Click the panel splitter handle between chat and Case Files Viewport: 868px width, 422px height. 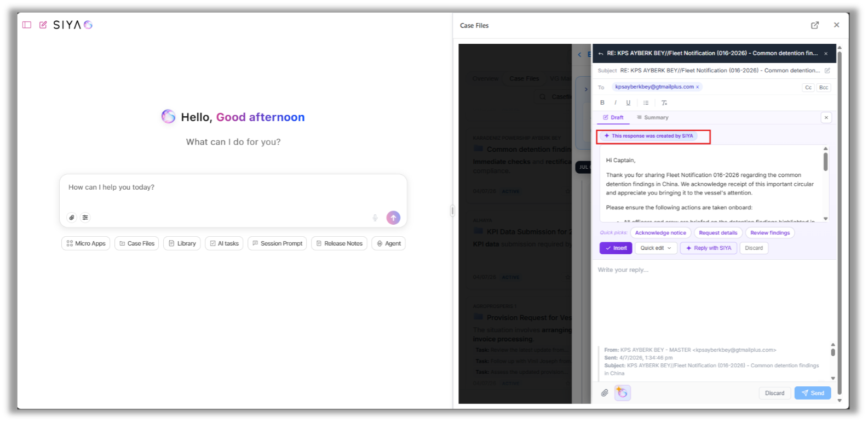point(452,210)
